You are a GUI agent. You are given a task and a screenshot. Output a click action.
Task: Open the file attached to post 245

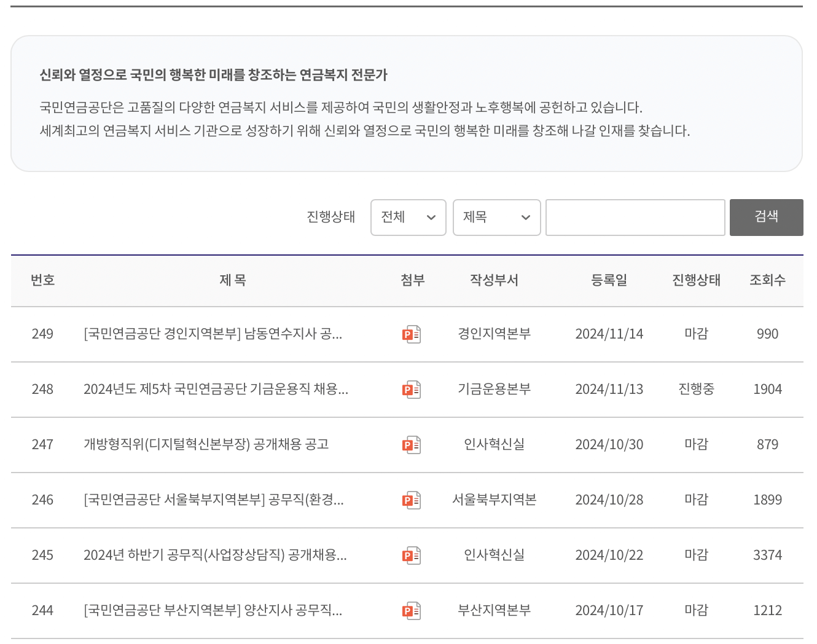coord(412,555)
